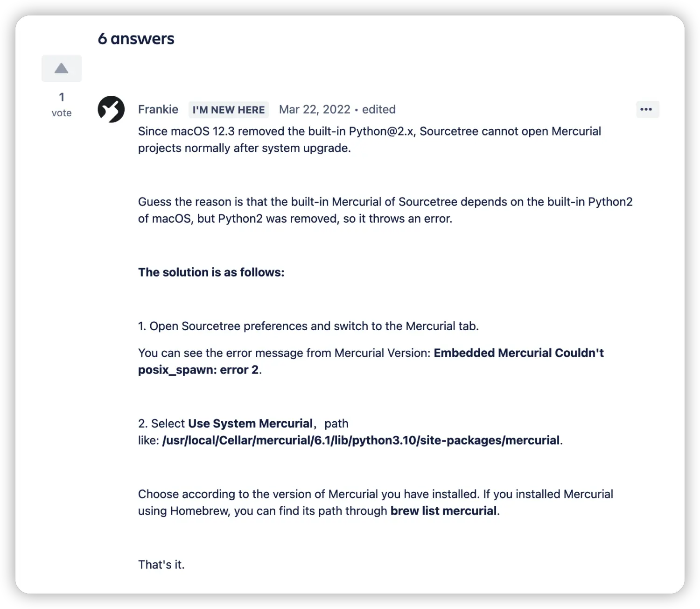The image size is (700, 609).
Task: Click the "vote" label under the count
Action: click(x=62, y=113)
